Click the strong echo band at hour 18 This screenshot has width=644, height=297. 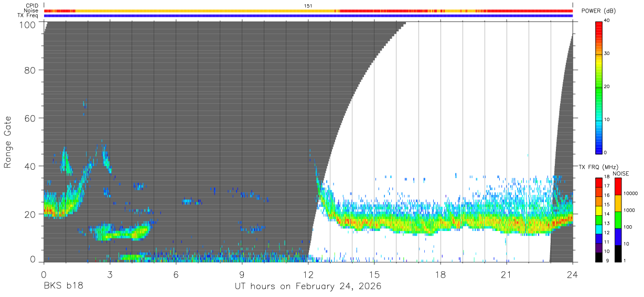click(441, 223)
